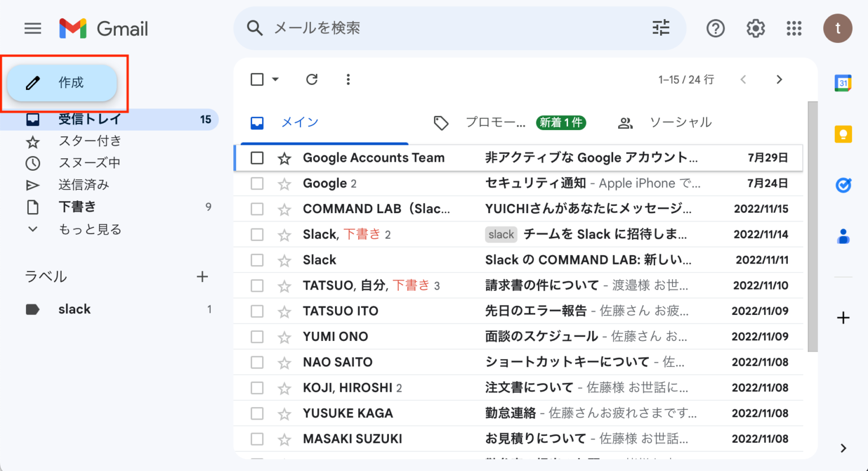Show side panel chevron at bottom right

843,448
